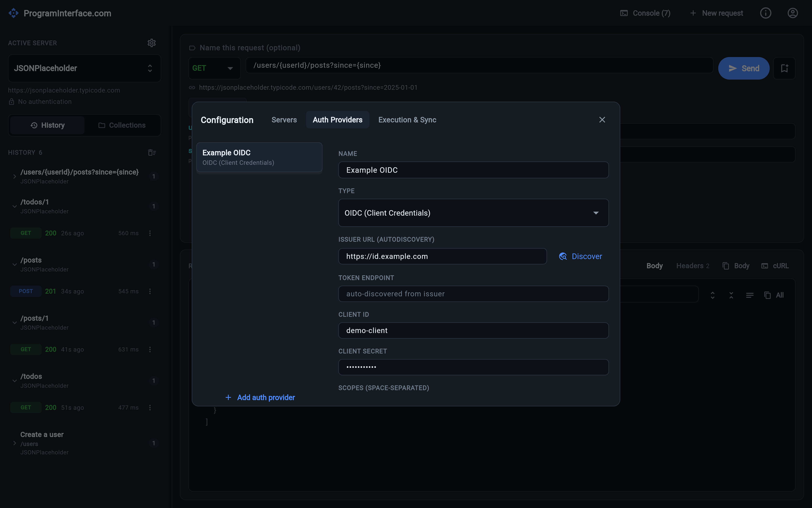Switch to the Servers configuration tab
Image resolution: width=812 pixels, height=508 pixels.
tap(284, 120)
